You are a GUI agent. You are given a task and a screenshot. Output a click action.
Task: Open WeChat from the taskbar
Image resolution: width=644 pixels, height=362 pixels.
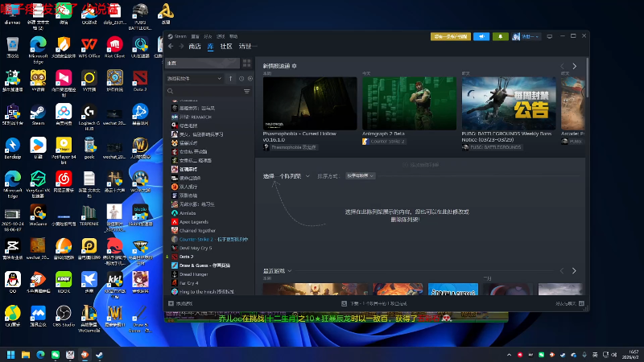point(56,355)
